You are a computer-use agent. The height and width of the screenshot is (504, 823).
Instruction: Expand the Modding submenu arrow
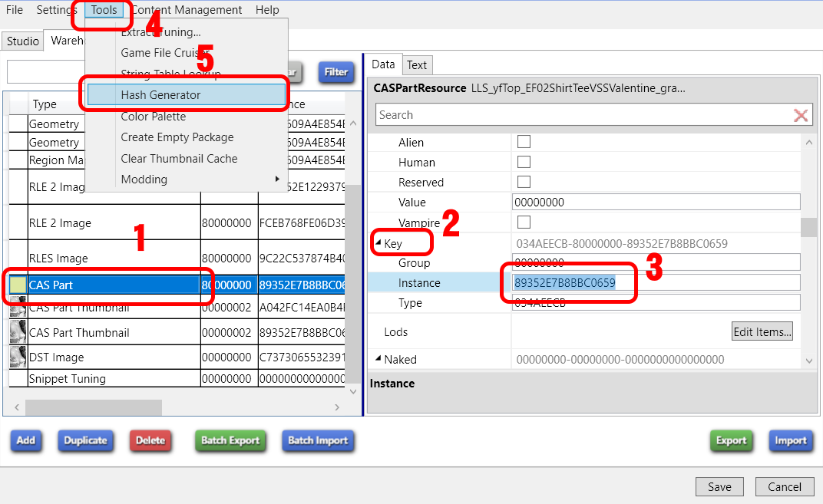[x=277, y=180]
